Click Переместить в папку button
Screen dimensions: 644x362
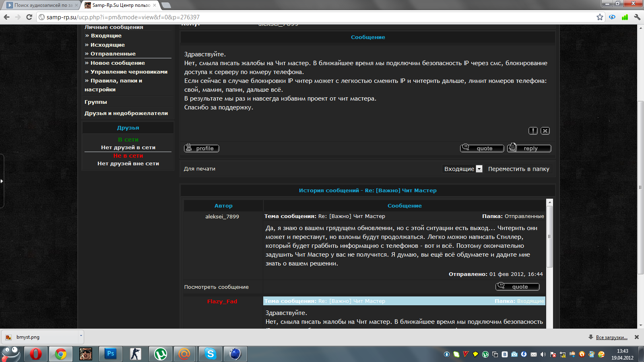[x=518, y=169]
